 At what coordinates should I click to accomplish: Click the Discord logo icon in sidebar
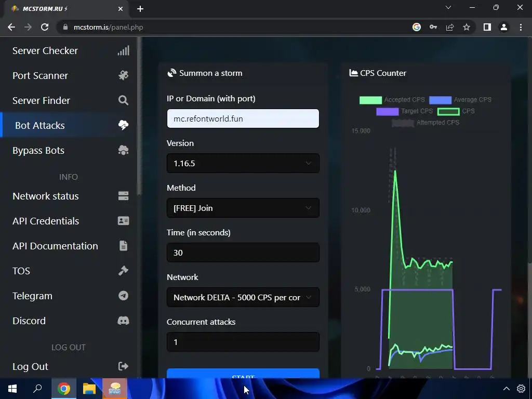pyautogui.click(x=123, y=321)
